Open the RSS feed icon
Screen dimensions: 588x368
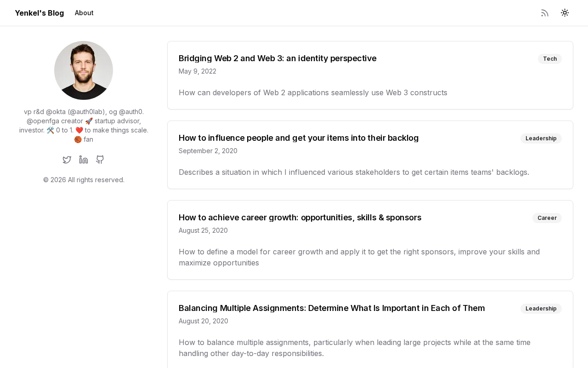pos(545,13)
